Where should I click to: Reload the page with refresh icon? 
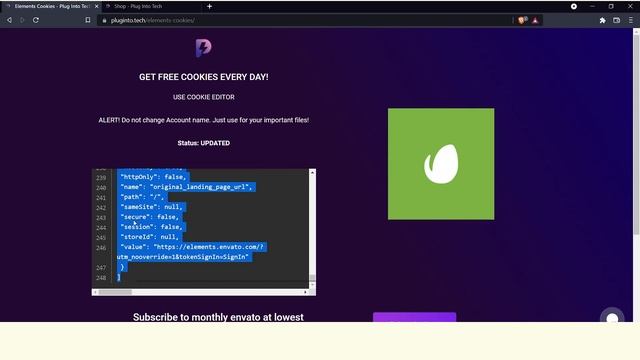tap(36, 20)
